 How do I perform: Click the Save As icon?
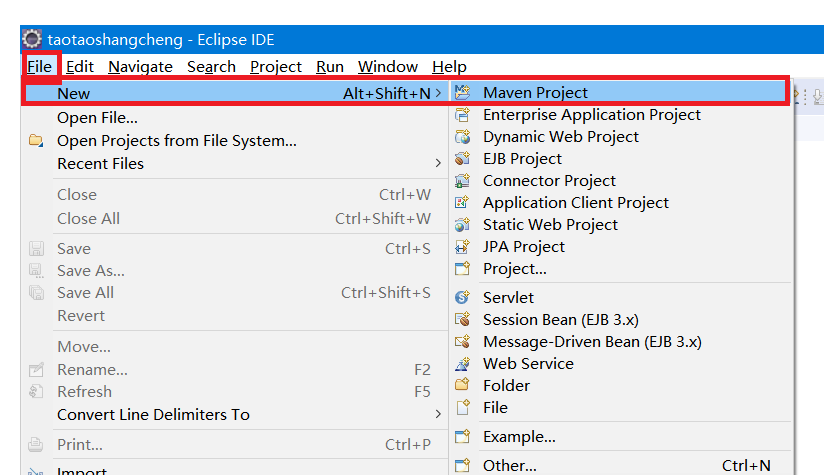pyautogui.click(x=36, y=271)
